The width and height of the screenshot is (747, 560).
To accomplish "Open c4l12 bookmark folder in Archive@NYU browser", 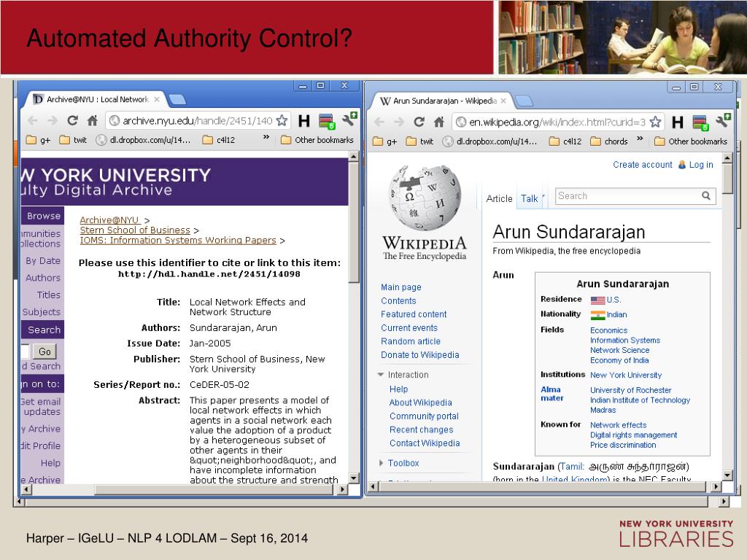I will click(219, 140).
